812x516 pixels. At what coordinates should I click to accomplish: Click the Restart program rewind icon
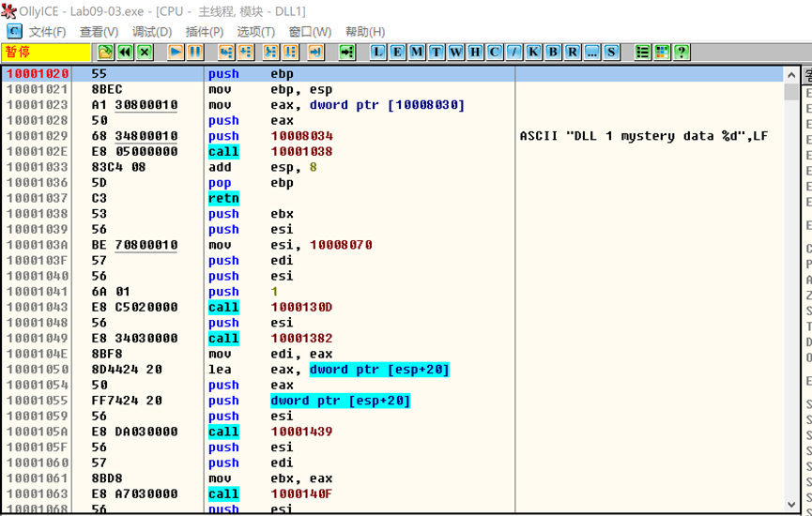[125, 52]
